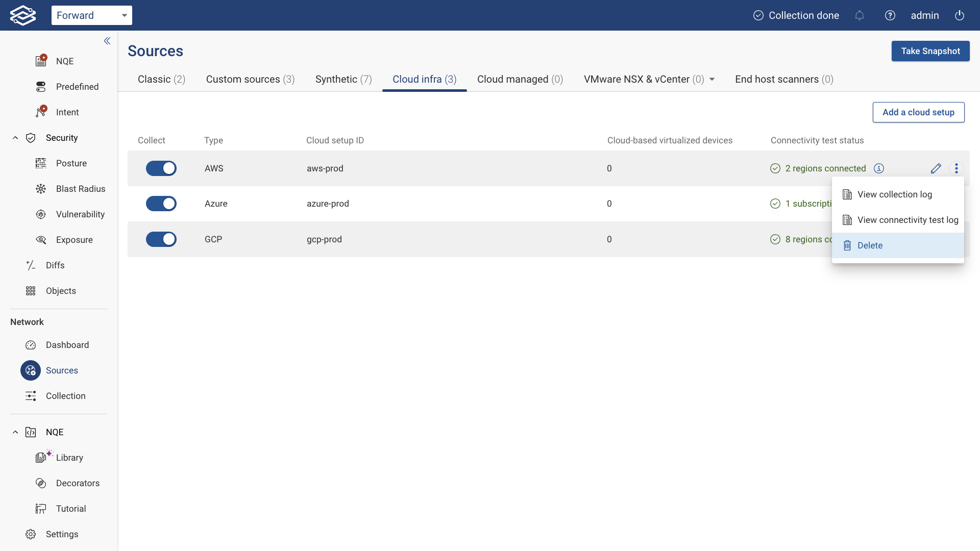Screen dimensions: 980x551
Task: Open the NQE sidebar icon
Action: point(41,61)
